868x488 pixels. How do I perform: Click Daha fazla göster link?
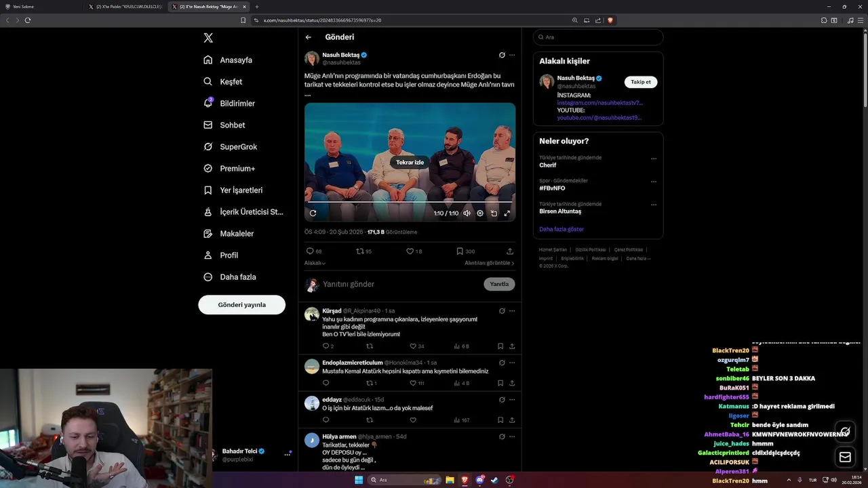(561, 229)
